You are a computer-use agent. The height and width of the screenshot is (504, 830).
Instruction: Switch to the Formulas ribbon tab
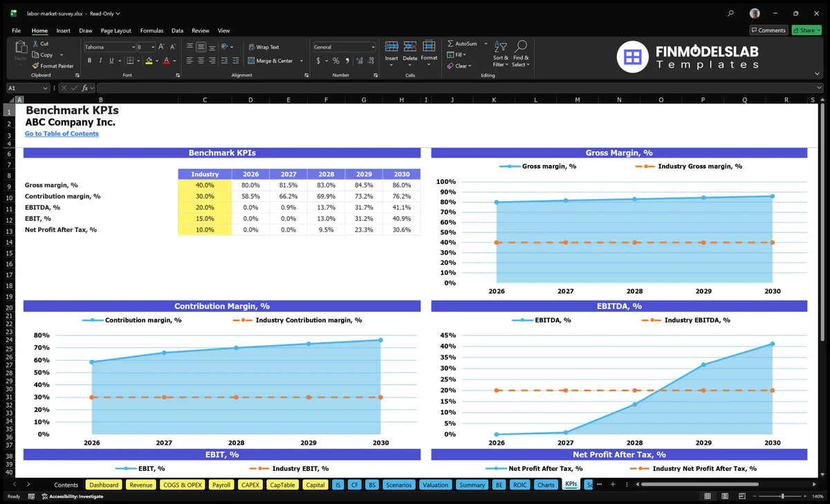coord(151,30)
